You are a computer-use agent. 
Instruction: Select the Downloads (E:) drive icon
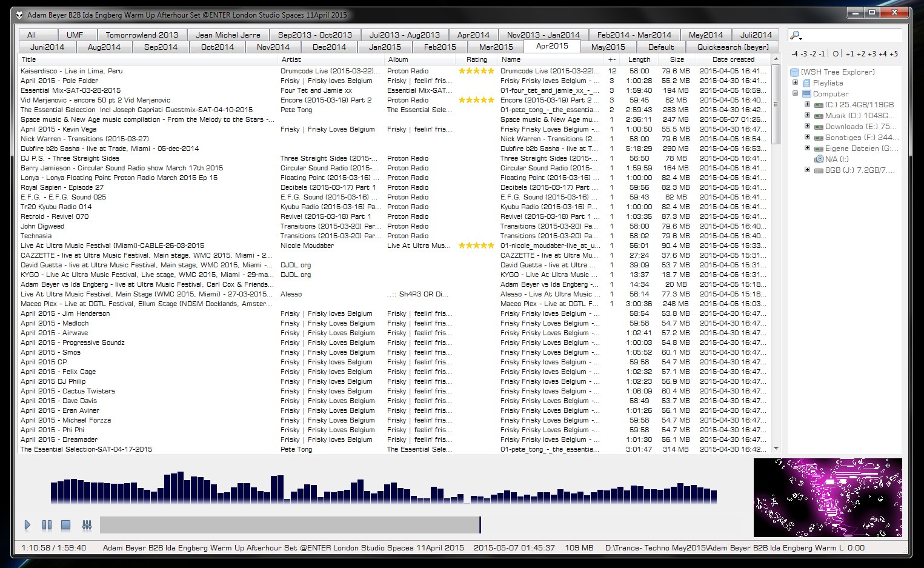pos(819,127)
